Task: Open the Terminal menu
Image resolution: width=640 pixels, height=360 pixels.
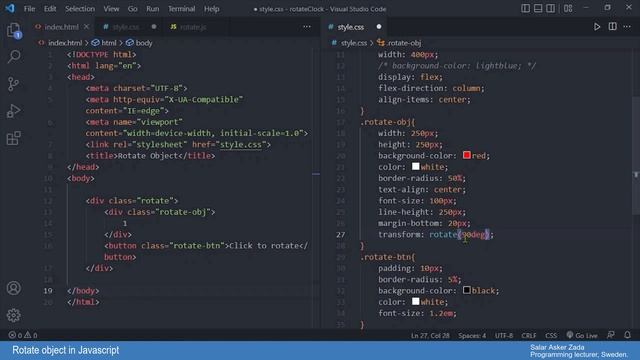Action: pyautogui.click(x=182, y=9)
